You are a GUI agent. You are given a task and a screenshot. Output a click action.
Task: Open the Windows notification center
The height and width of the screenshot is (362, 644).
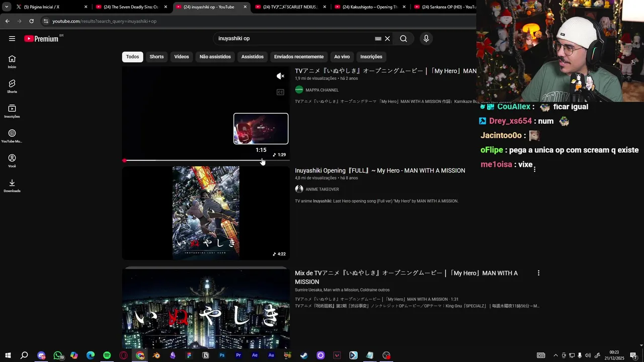tap(633, 355)
